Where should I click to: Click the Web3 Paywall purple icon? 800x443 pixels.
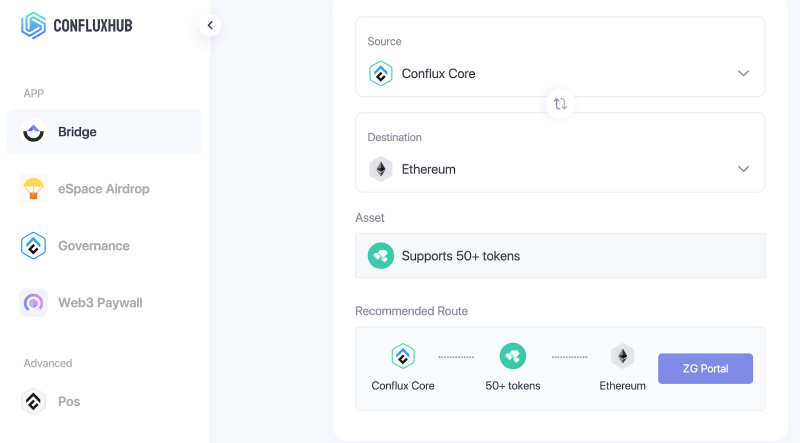coord(33,303)
